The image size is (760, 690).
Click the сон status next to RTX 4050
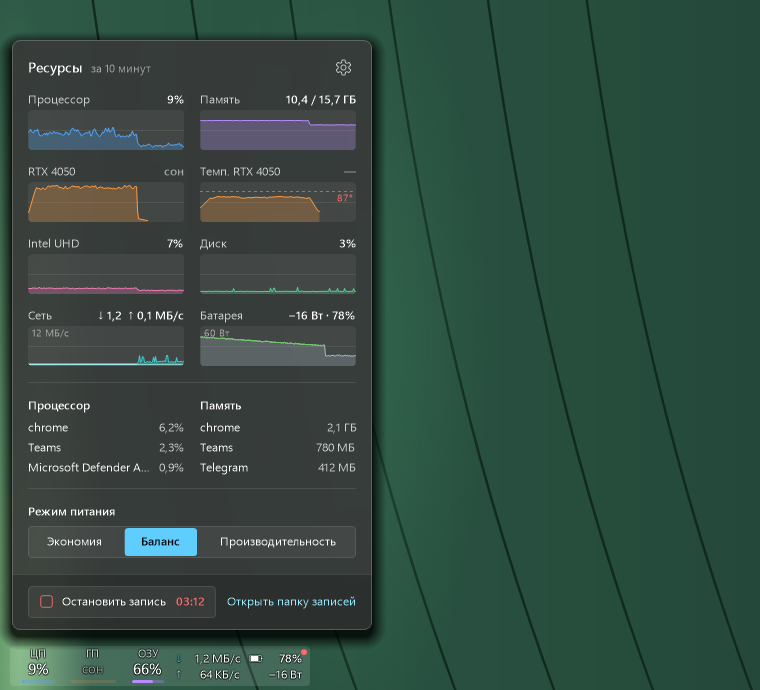point(174,172)
